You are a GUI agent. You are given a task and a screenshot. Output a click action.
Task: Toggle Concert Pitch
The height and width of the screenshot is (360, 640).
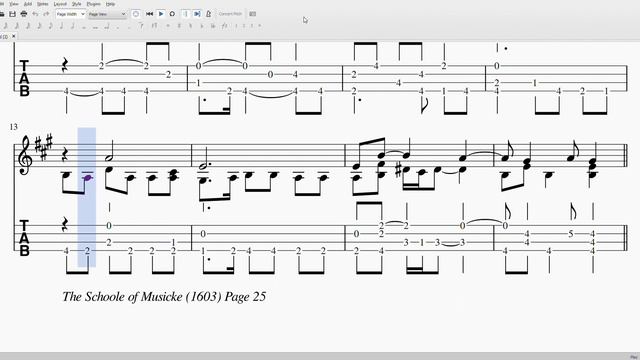point(230,14)
